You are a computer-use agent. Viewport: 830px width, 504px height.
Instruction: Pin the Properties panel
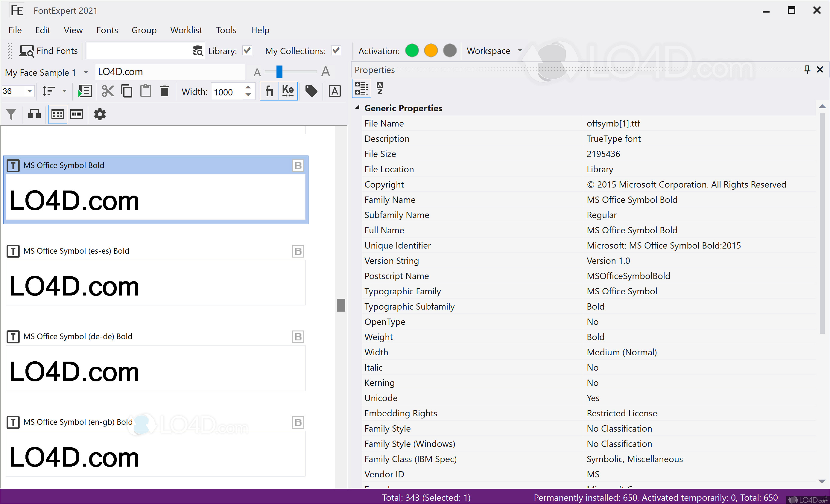807,70
